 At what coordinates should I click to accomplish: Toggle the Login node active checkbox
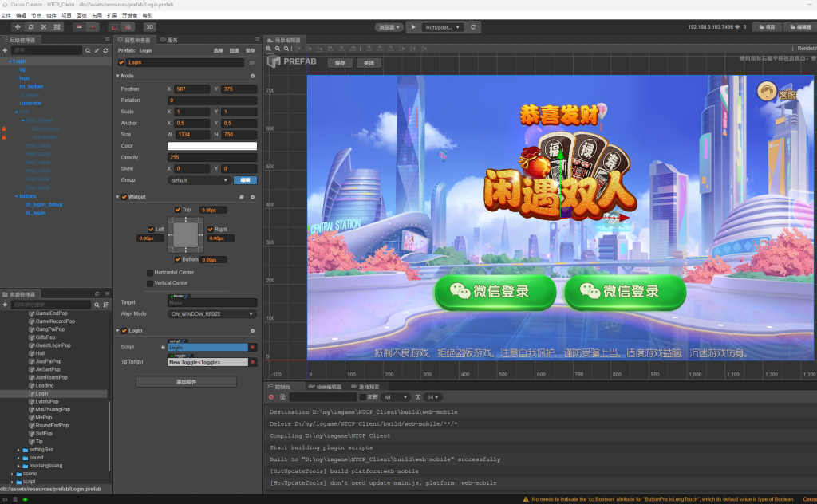121,62
